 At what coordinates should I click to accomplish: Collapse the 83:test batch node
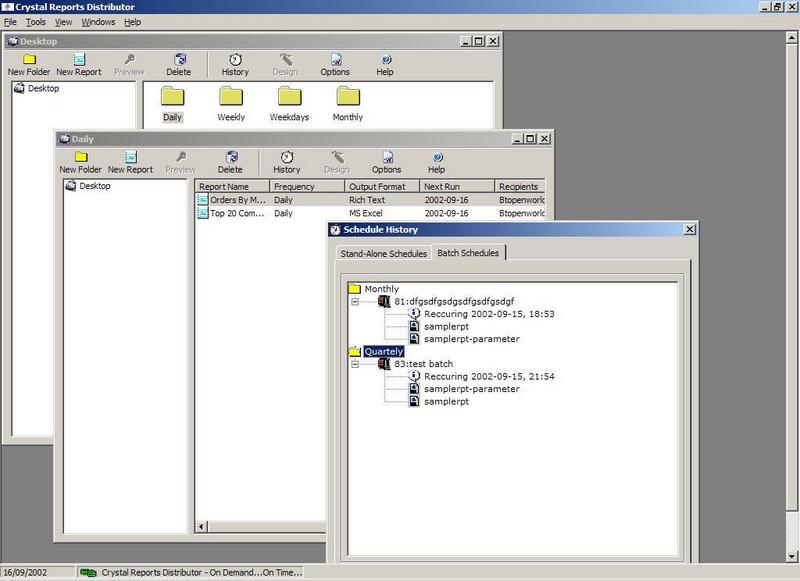pos(355,364)
